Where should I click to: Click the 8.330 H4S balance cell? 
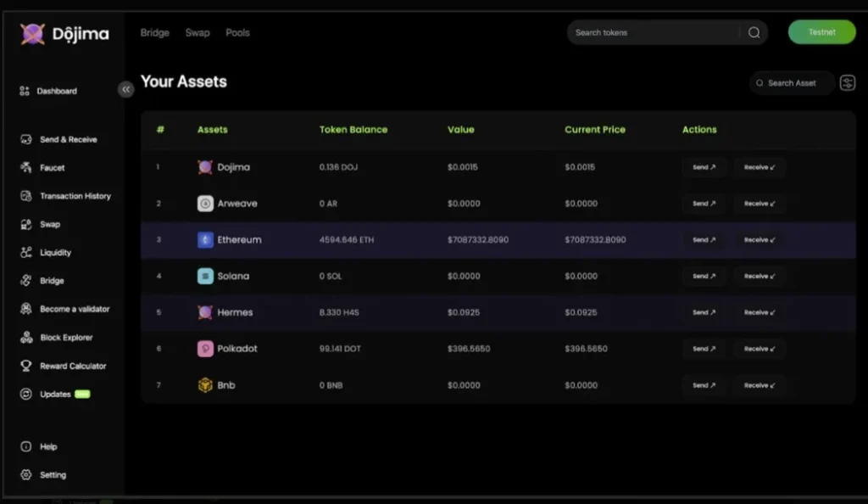click(x=339, y=312)
